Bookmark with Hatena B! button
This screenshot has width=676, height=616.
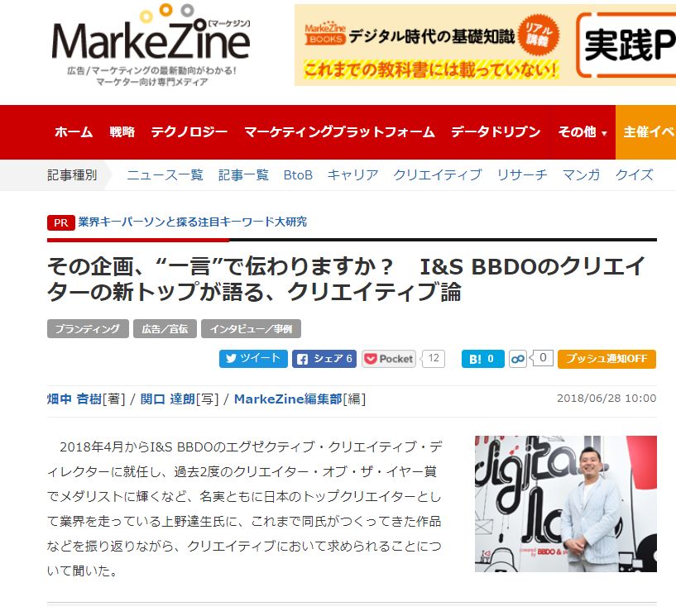click(482, 359)
